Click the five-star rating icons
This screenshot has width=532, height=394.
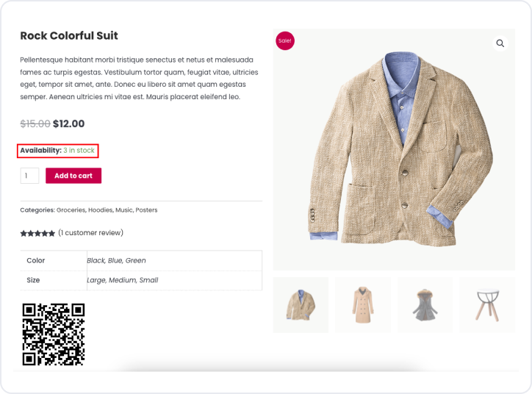(37, 233)
